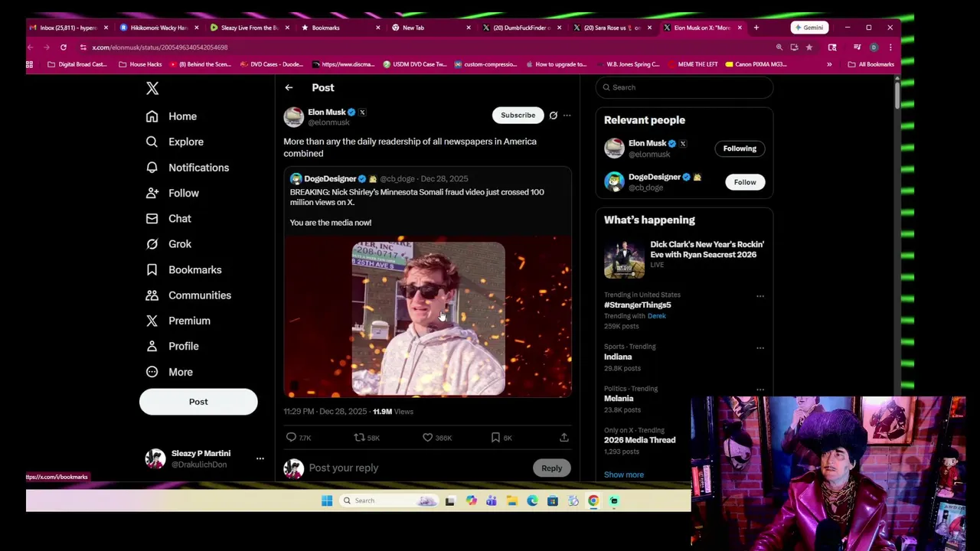Share the post with the share icon
Image resolution: width=980 pixels, height=551 pixels.
coord(564,438)
